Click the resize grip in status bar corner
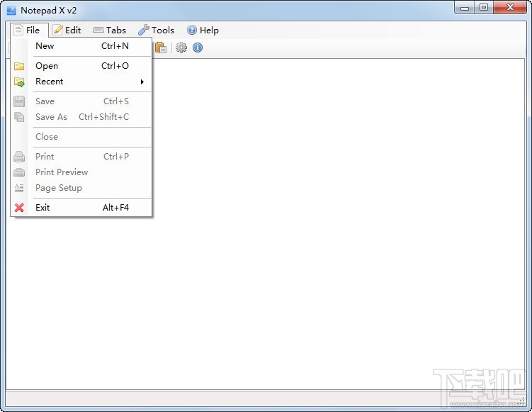The image size is (532, 412). (x=521, y=402)
